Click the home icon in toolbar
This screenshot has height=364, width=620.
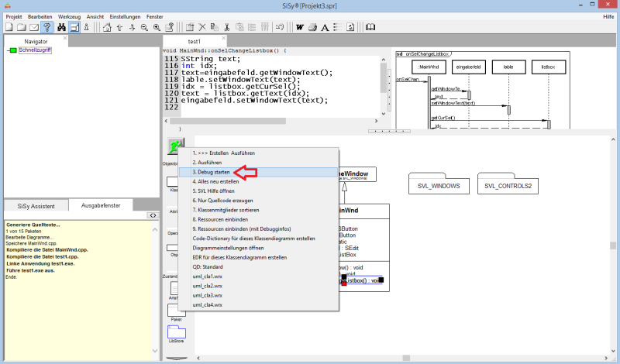click(x=108, y=28)
